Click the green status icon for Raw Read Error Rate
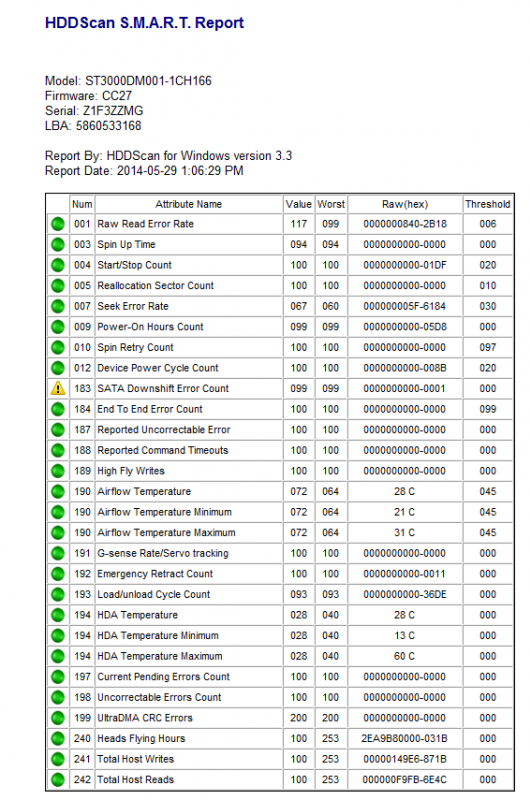Image resolution: width=530 pixels, height=800 pixels. 58,224
